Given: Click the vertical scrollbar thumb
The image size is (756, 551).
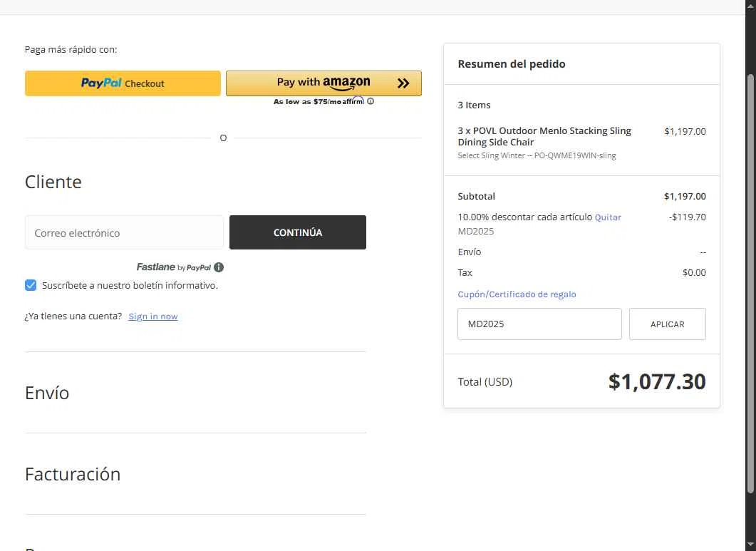Looking at the screenshot, I should [750, 284].
